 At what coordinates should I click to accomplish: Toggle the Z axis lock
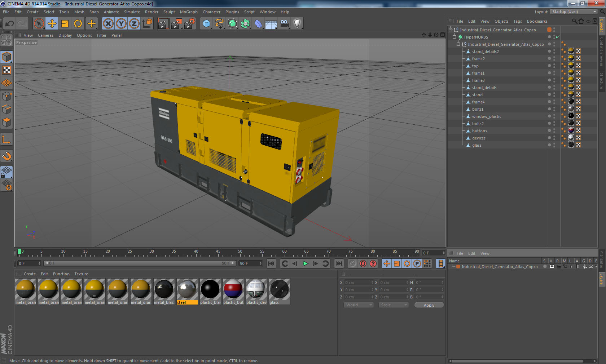click(x=134, y=24)
